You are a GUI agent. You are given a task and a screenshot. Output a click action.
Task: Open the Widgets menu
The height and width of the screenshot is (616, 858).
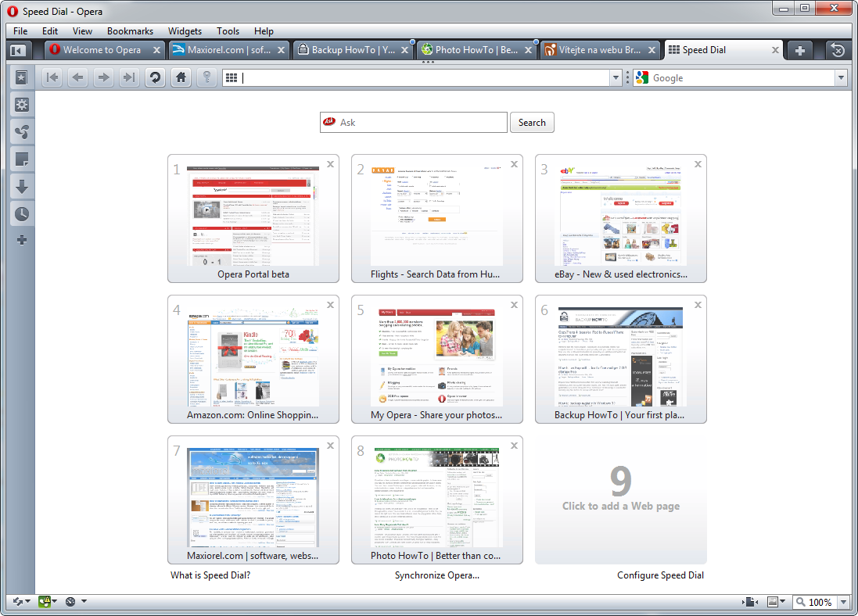pos(185,31)
